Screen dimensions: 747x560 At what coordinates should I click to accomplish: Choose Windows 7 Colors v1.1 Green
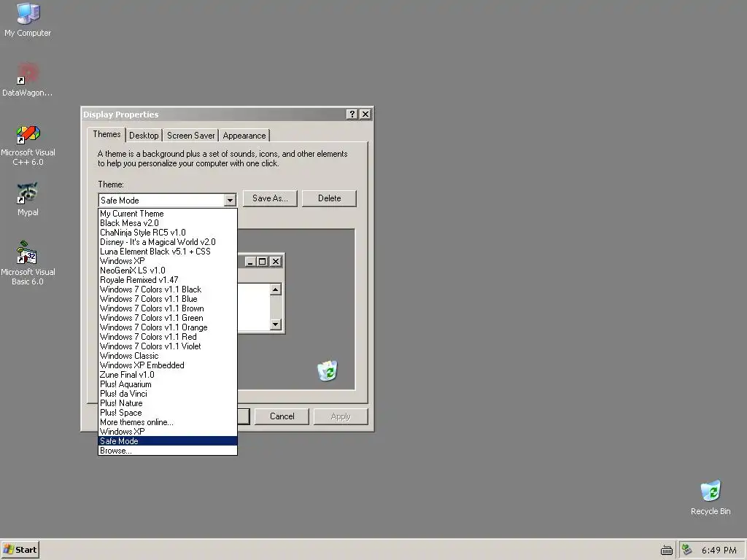pos(168,318)
